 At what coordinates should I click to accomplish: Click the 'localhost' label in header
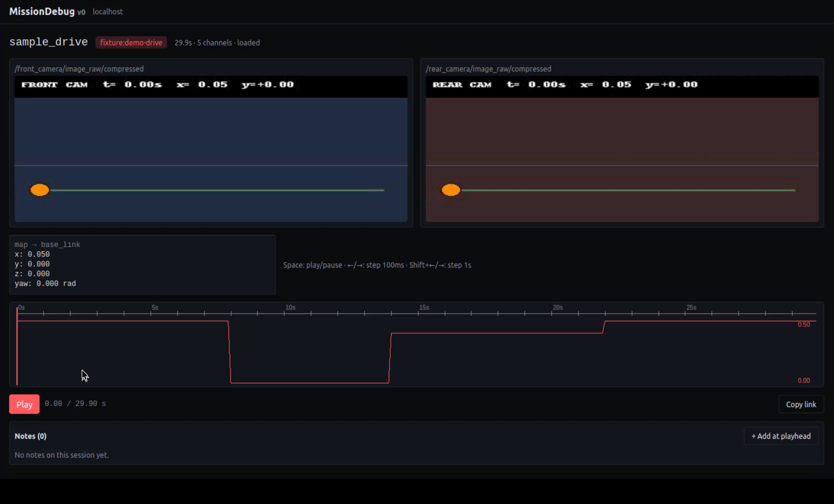click(x=108, y=12)
